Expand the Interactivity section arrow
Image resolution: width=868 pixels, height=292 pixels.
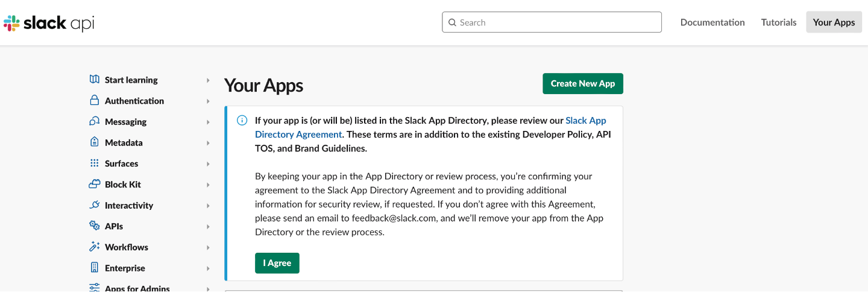point(208,206)
